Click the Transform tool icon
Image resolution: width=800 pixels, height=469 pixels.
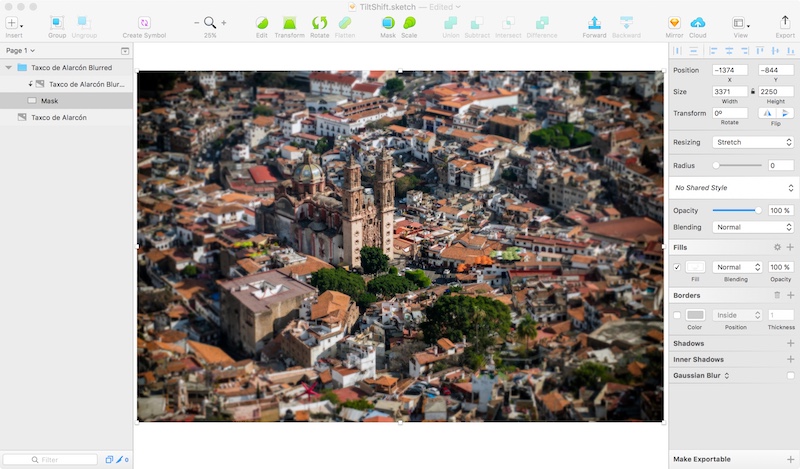[289, 22]
